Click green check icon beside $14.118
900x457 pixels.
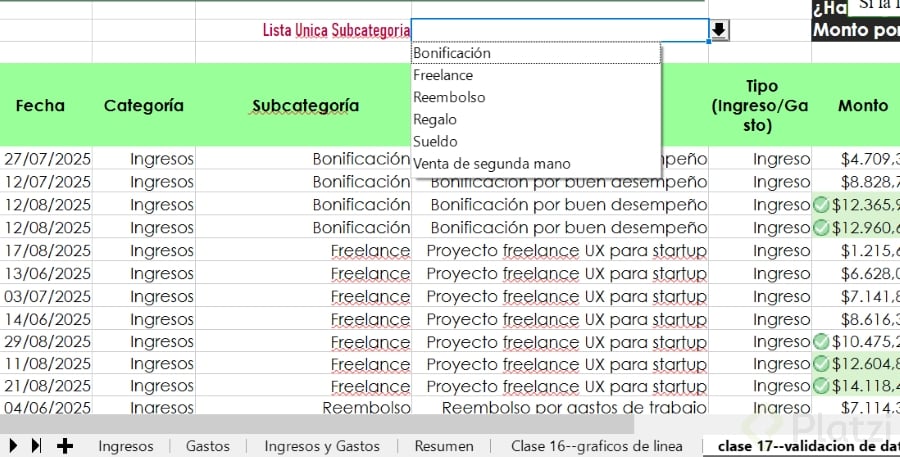[821, 386]
